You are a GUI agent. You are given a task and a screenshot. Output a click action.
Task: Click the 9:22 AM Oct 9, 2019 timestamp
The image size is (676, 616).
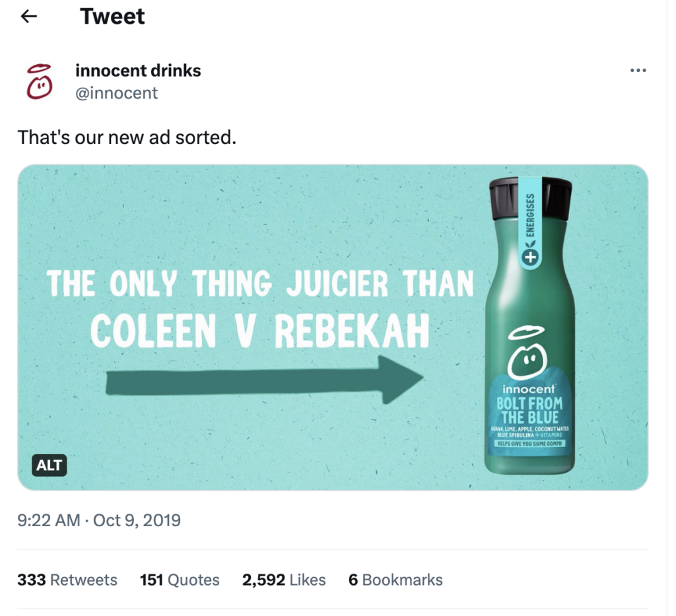(x=99, y=520)
